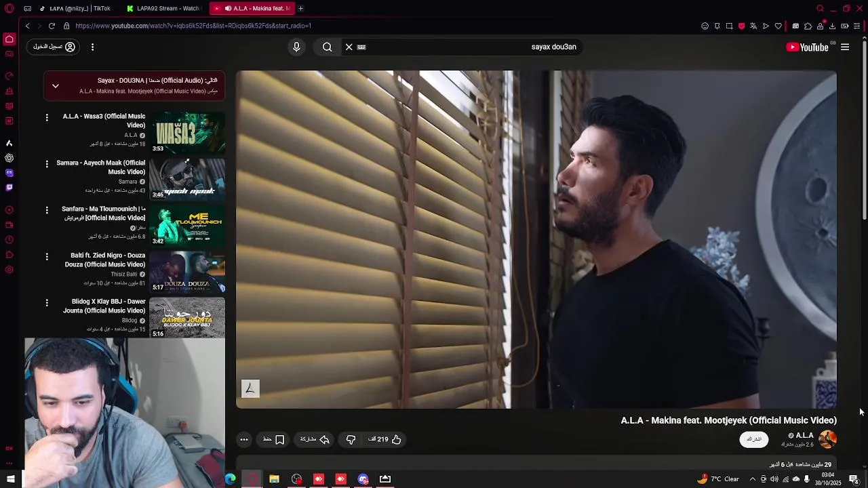Open options for Blidog Dawer Jounta item
Image resolution: width=868 pixels, height=488 pixels.
click(47, 302)
